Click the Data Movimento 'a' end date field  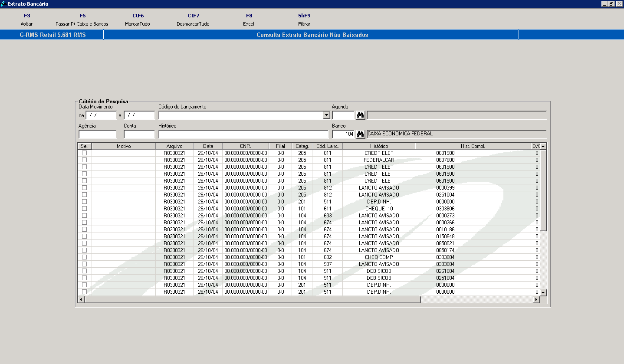(139, 115)
